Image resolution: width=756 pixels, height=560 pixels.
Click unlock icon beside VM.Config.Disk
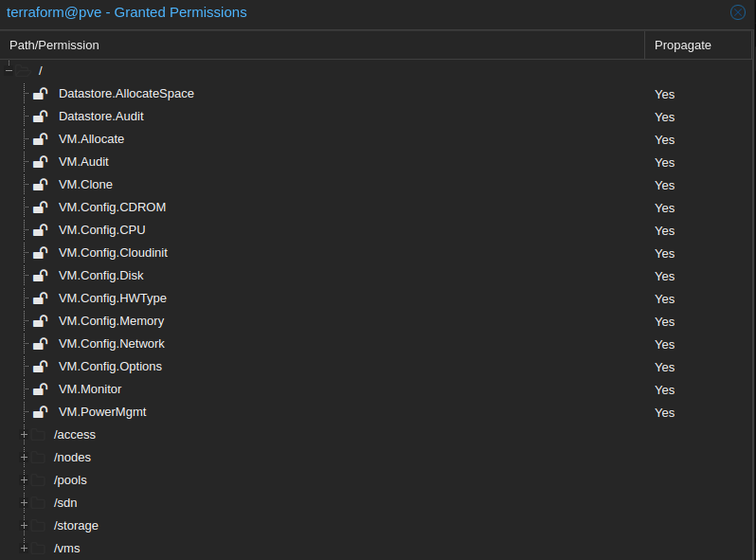click(41, 276)
